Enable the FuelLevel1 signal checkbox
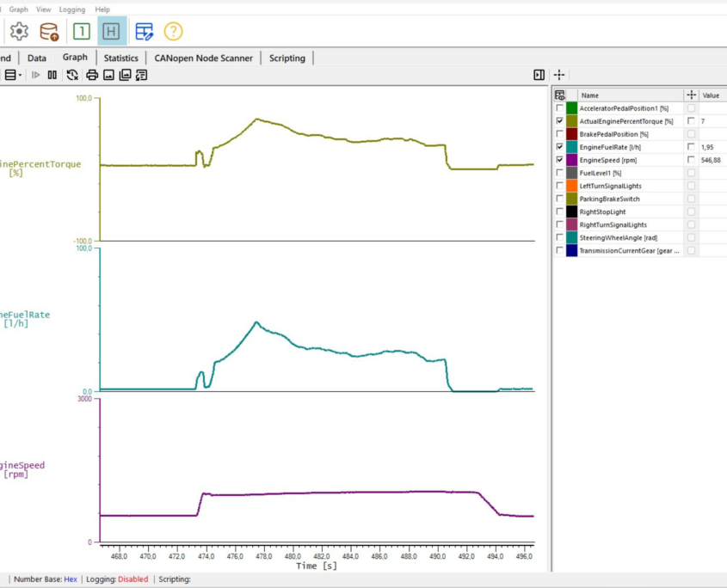727x588 pixels. point(560,173)
